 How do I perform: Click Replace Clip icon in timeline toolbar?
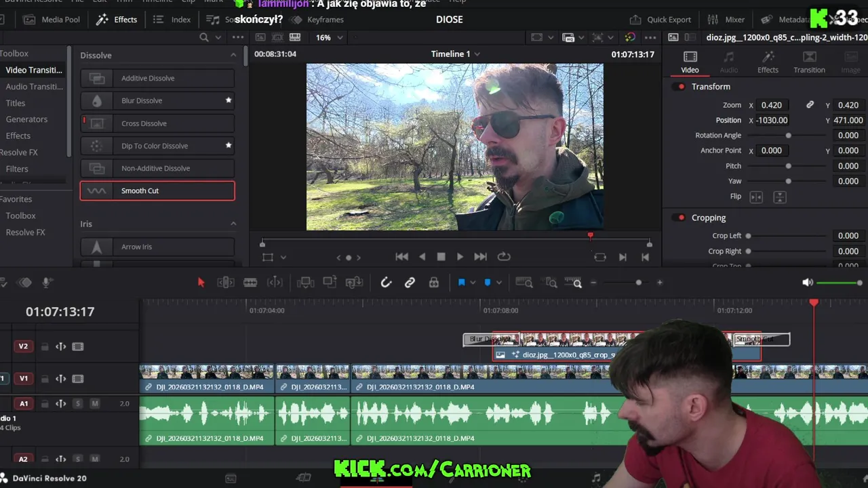[x=354, y=283]
